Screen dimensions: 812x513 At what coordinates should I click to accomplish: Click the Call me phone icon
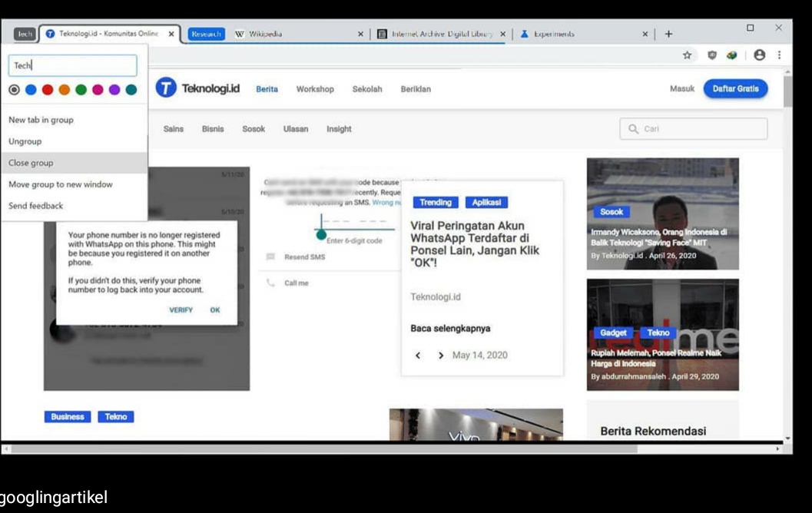point(270,283)
